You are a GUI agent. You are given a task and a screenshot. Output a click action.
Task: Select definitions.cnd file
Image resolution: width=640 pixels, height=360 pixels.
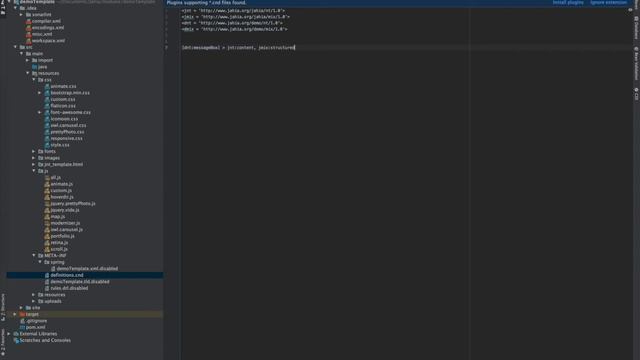(67, 276)
